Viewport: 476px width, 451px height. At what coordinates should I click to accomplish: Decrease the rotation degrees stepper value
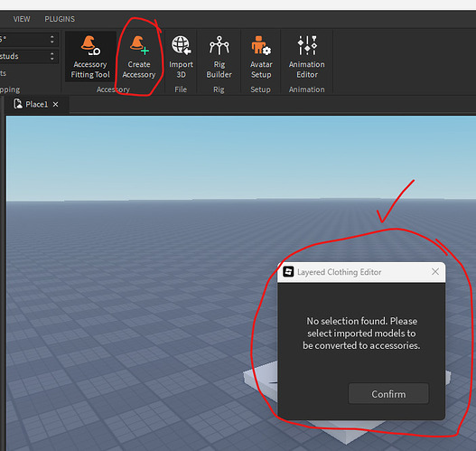tap(52, 42)
